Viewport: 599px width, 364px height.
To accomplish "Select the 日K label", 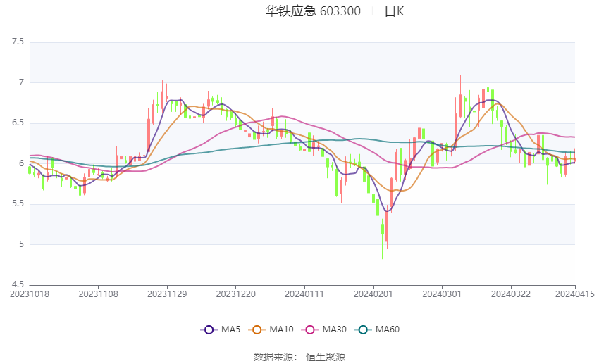I will coord(394,11).
